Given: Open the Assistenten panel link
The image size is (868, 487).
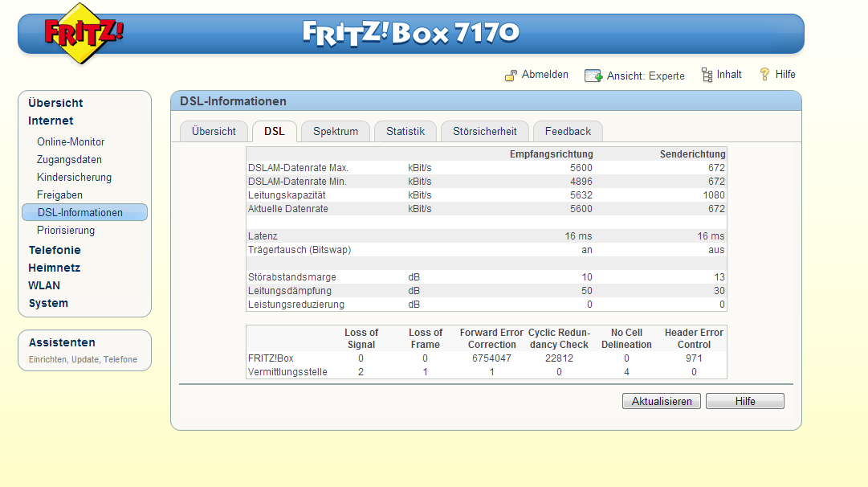Looking at the screenshot, I should pyautogui.click(x=62, y=342).
